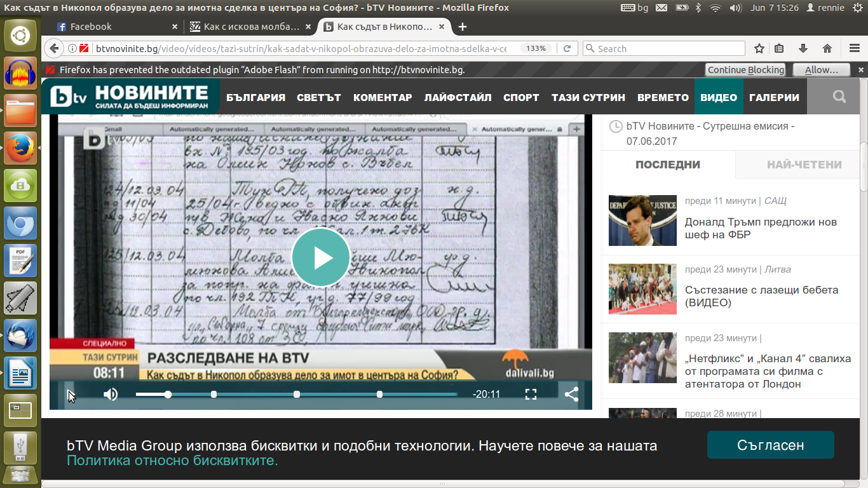Open Bluetooth indicator in top panel
Image resolution: width=868 pixels, height=488 pixels.
697,8
